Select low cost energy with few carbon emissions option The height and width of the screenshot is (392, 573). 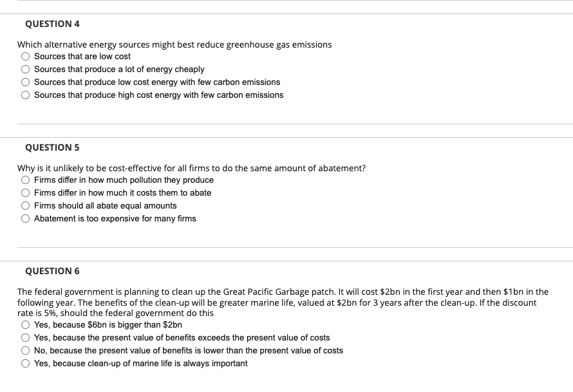tap(25, 82)
